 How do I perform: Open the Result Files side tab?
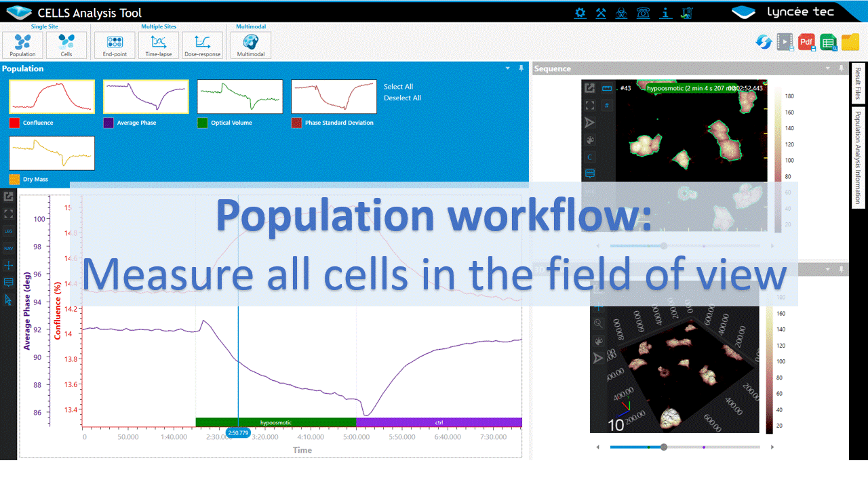[858, 83]
